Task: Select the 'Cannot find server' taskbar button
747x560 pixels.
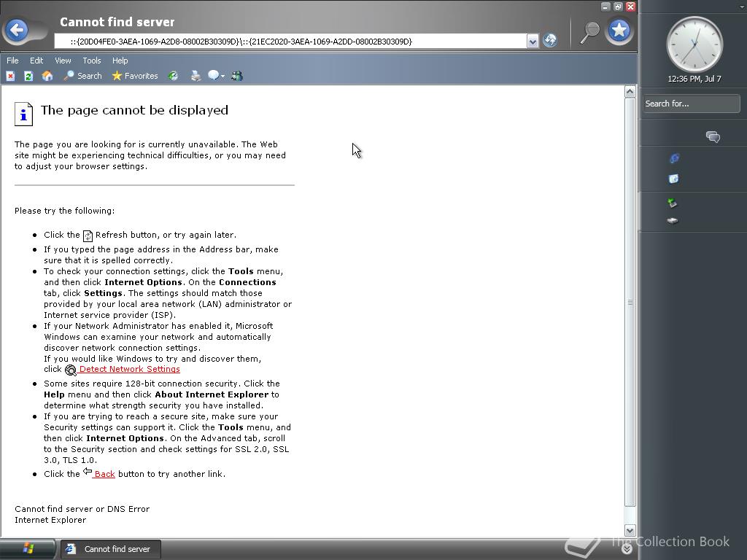Action: 110,549
